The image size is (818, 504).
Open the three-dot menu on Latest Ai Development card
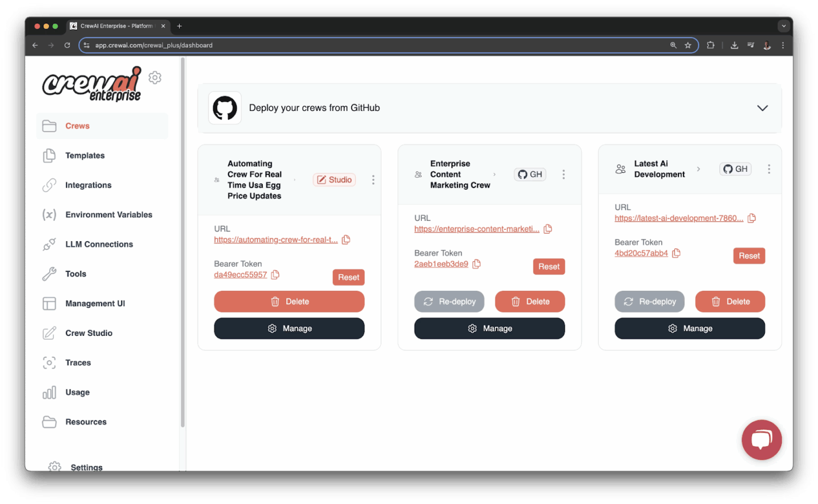coord(770,168)
